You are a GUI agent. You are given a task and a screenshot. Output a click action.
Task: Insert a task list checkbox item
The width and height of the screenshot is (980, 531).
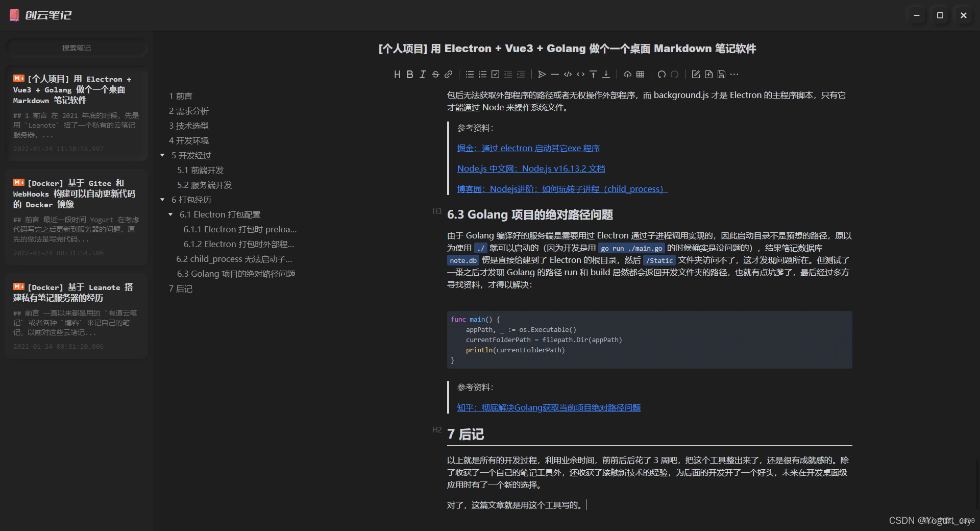point(495,74)
